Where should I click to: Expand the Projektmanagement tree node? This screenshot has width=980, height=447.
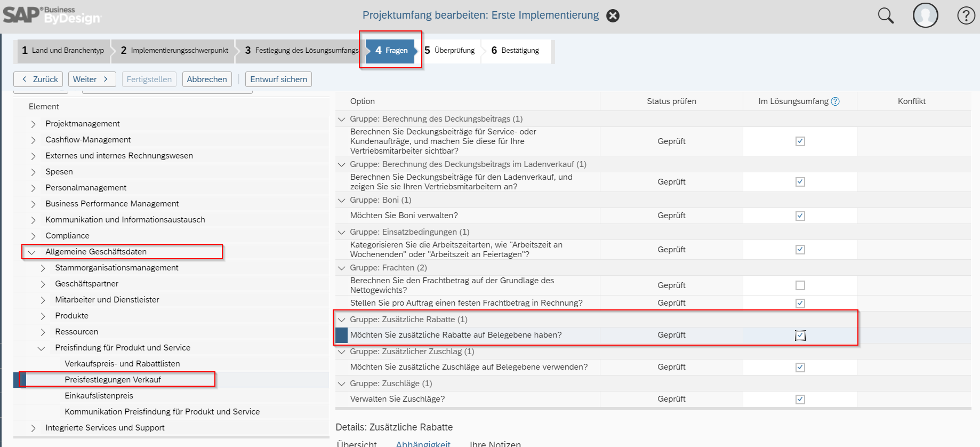pos(33,124)
